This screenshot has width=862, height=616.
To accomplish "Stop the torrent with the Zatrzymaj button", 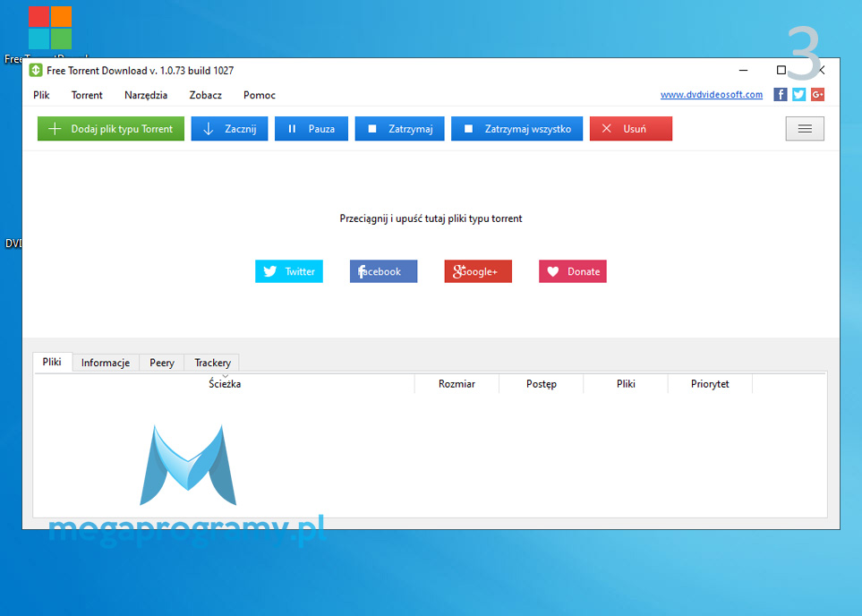I will 399,129.
